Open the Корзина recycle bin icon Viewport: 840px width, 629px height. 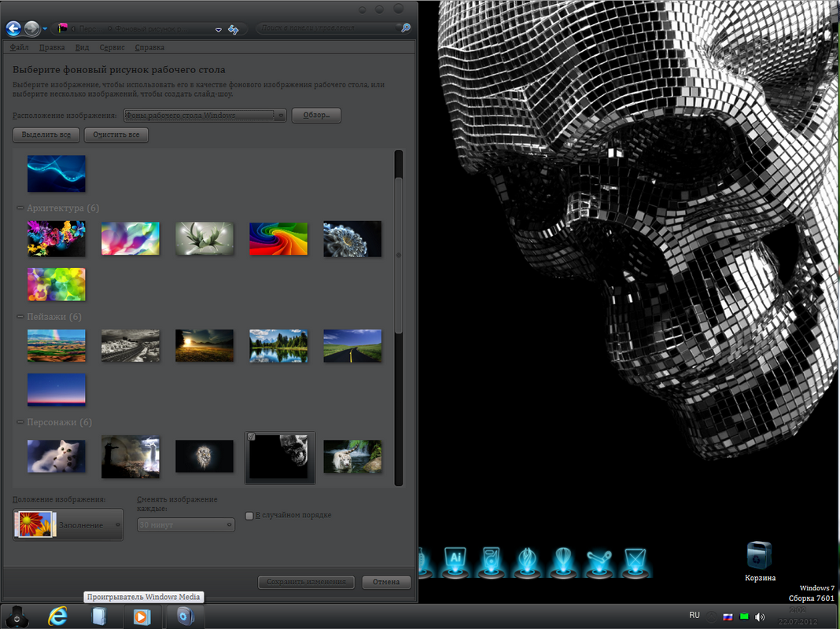(760, 555)
